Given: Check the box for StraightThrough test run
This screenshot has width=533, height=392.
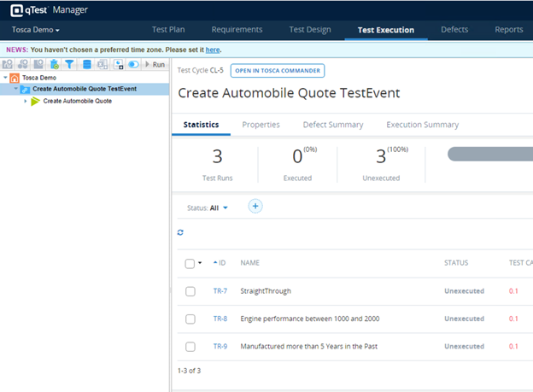Looking at the screenshot, I should pyautogui.click(x=190, y=291).
